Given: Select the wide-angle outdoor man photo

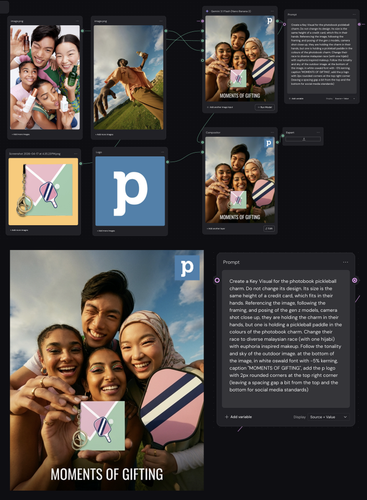Looking at the screenshot, I should [128, 77].
